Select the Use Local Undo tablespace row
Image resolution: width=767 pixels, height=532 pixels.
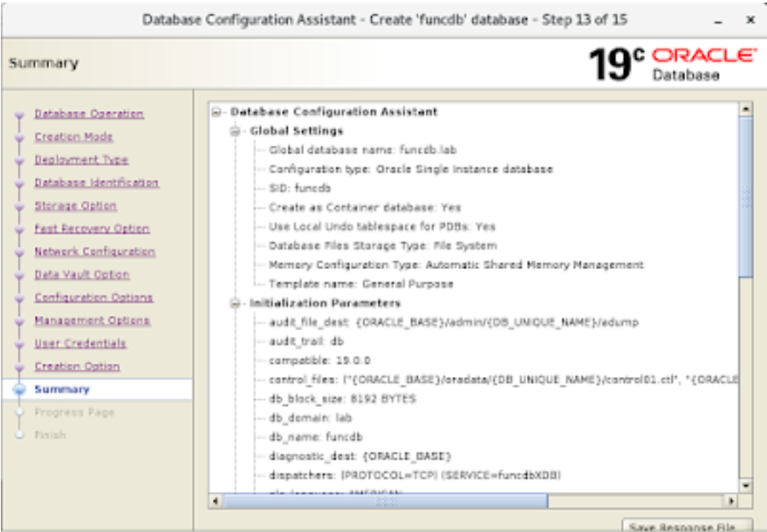381,226
